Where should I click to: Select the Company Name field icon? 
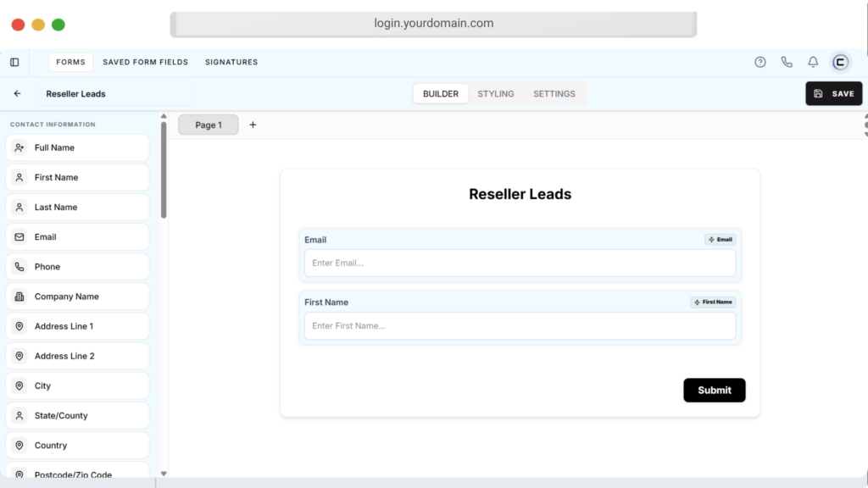click(19, 297)
